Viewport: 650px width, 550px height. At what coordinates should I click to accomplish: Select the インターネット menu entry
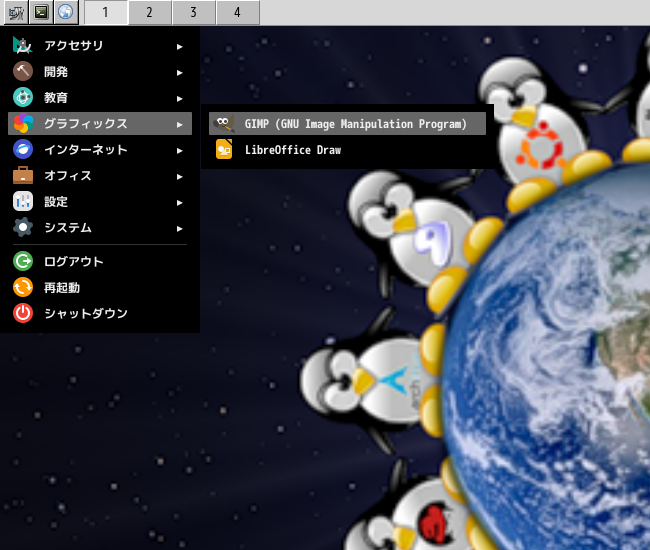[x=100, y=149]
